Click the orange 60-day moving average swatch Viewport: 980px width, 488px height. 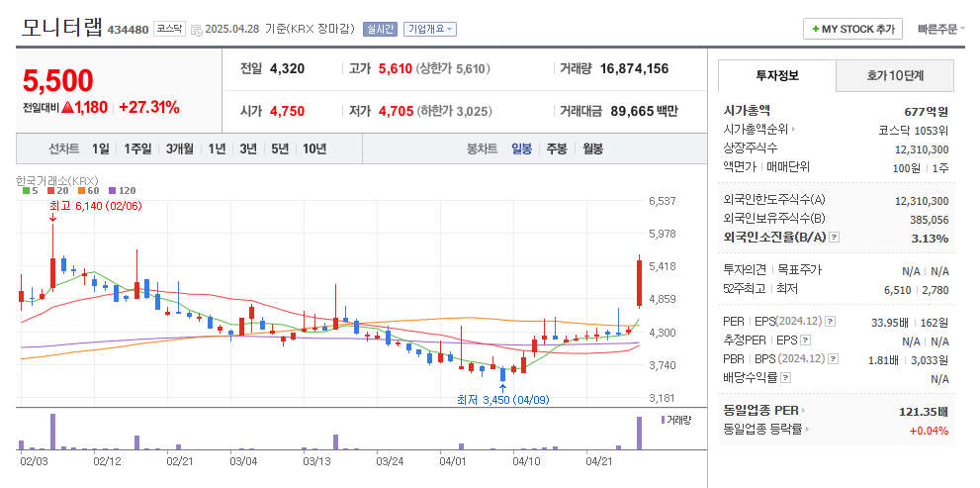[x=81, y=191]
